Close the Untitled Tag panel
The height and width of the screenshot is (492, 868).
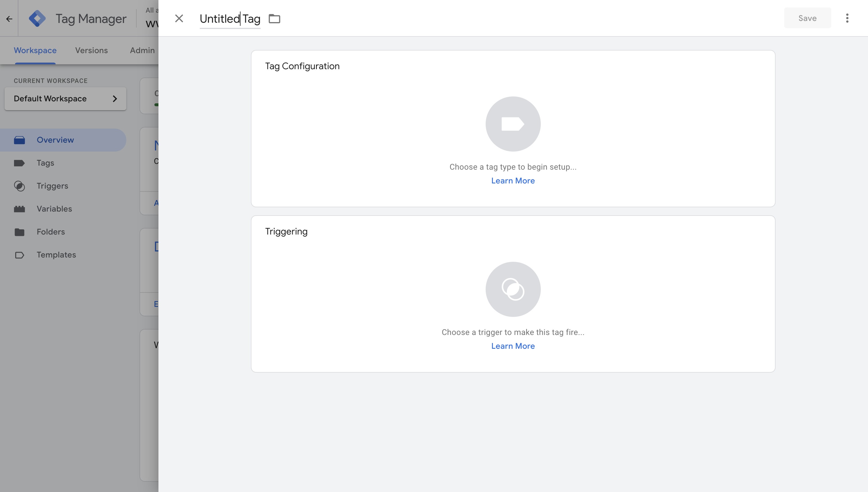tap(179, 18)
